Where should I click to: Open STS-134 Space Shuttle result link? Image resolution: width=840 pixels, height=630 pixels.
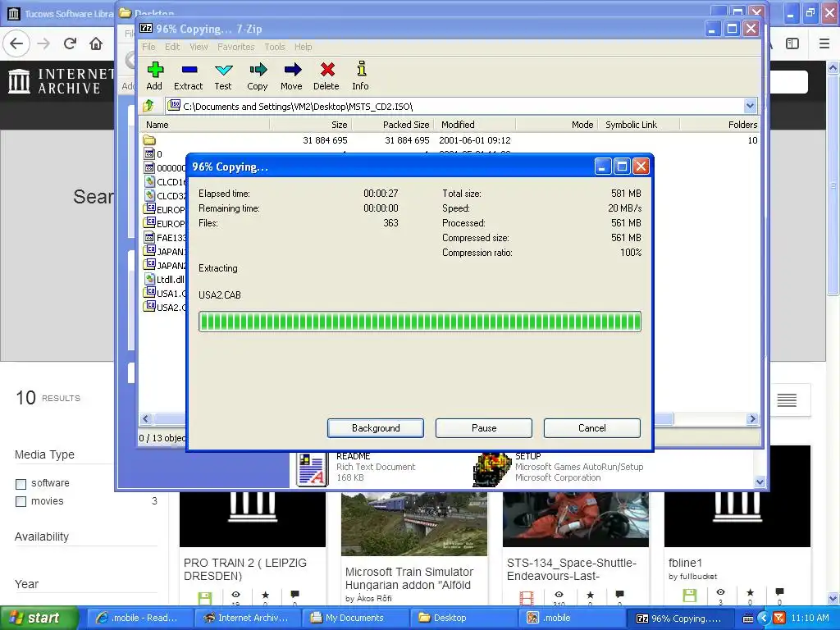tap(572, 569)
